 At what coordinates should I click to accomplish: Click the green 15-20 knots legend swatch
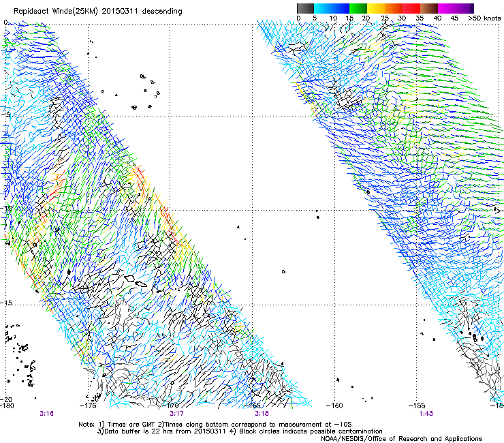358,8
